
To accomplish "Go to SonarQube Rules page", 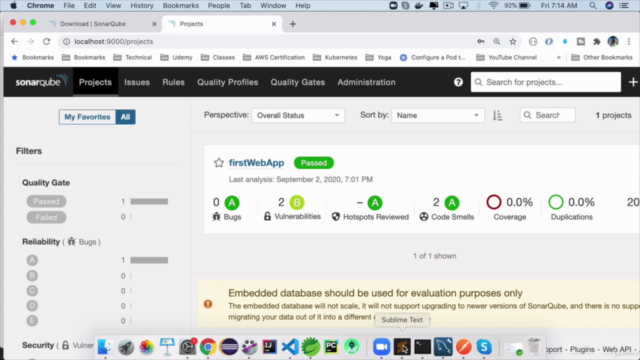I will point(173,82).
